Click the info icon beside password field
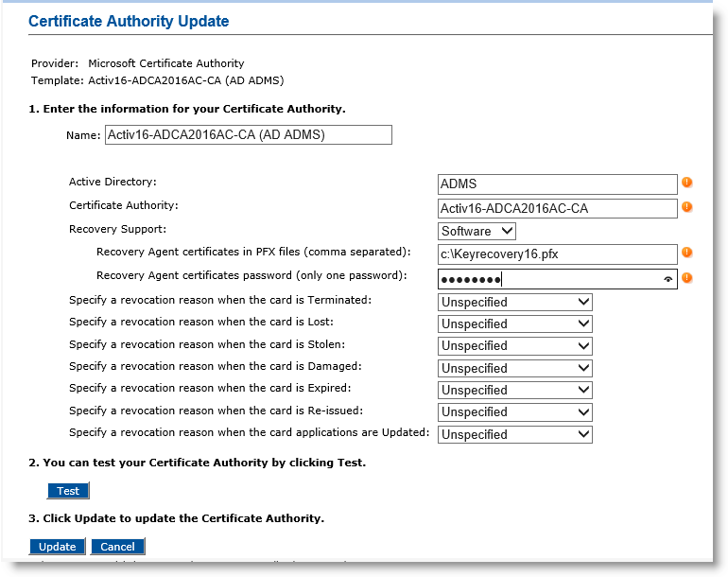 (687, 278)
